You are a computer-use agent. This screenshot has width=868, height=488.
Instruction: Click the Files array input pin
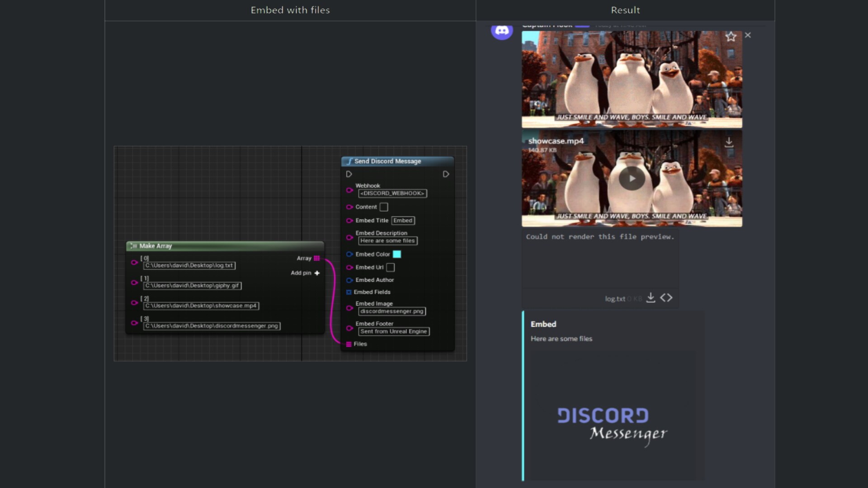[349, 344]
